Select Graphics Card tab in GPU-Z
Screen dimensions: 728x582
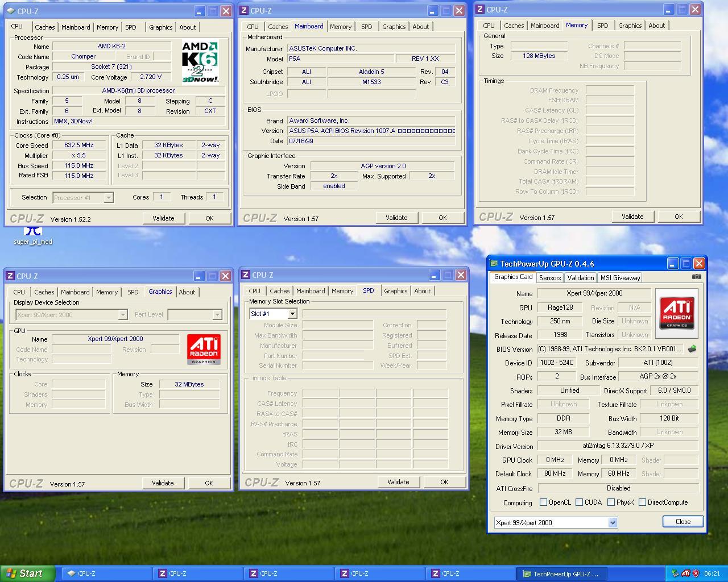coord(513,277)
